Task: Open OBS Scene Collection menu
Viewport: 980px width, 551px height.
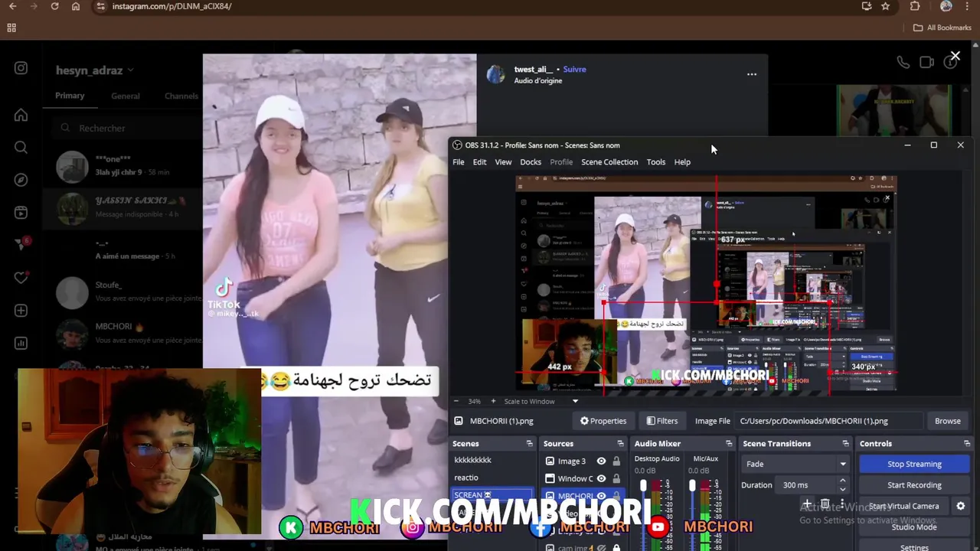Action: tap(609, 162)
